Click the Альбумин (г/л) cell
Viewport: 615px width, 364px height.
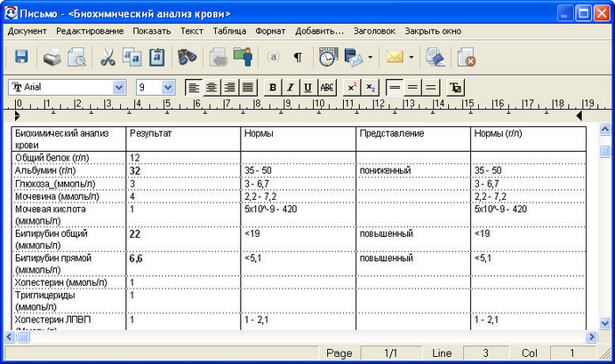coord(68,170)
